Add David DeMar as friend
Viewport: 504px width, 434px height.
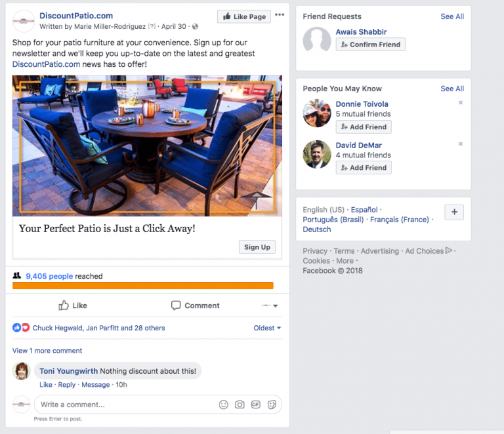point(364,168)
